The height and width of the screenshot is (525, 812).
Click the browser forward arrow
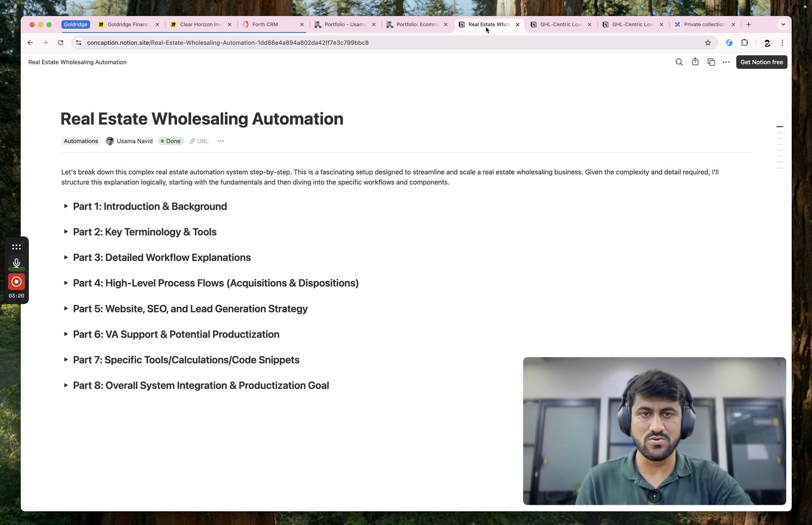[x=45, y=43]
